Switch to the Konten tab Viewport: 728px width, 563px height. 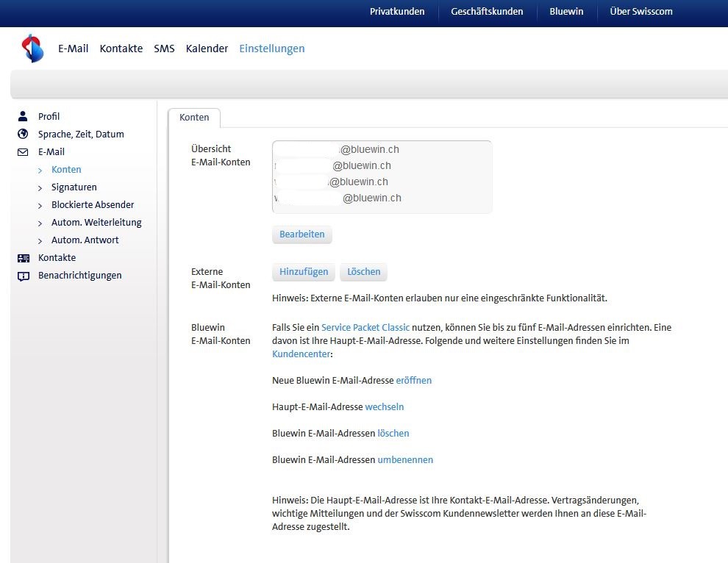pos(194,118)
